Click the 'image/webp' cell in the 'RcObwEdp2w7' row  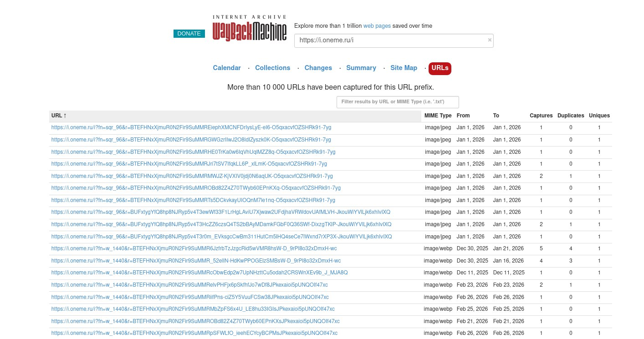438,273
